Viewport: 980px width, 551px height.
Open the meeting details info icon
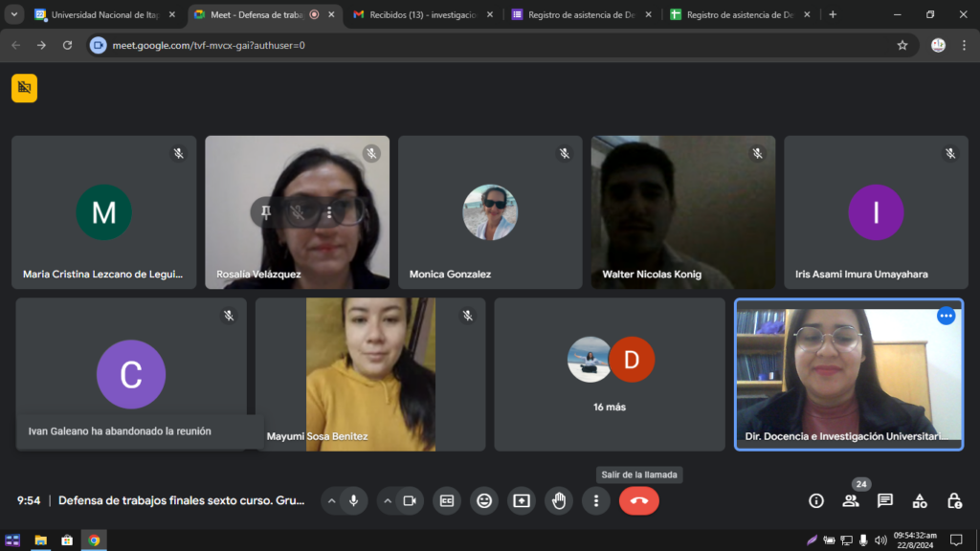[815, 500]
